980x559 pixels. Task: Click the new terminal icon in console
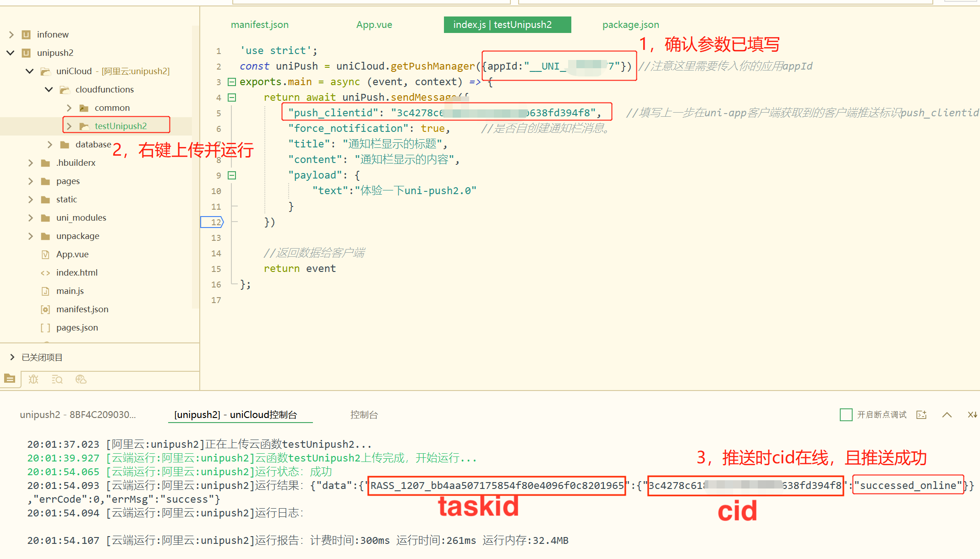coord(921,415)
